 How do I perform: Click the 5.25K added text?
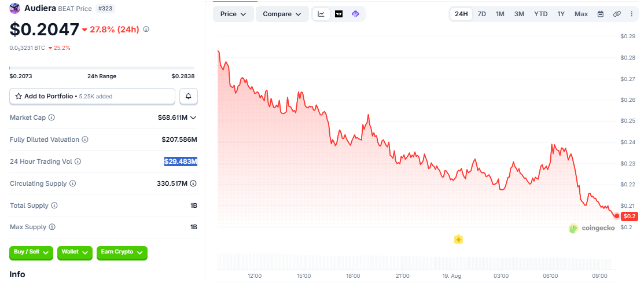(x=95, y=97)
